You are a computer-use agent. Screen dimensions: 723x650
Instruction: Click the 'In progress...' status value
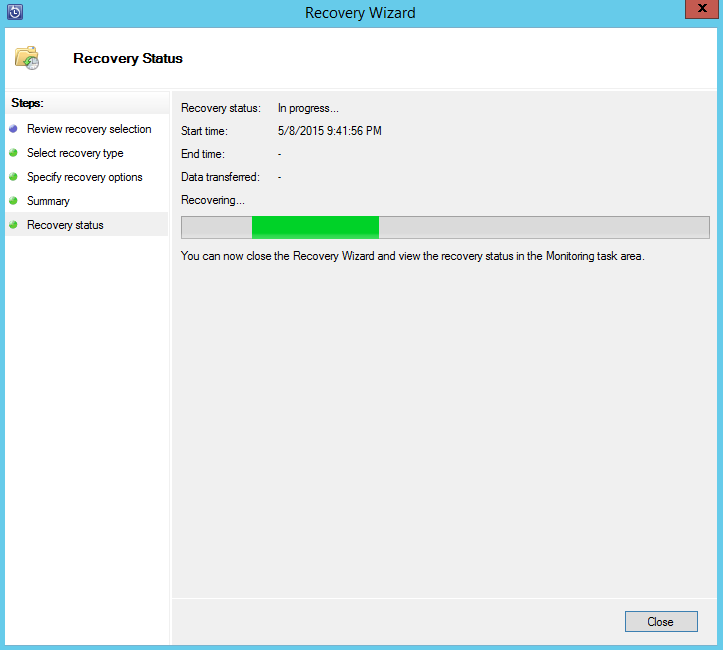click(308, 108)
